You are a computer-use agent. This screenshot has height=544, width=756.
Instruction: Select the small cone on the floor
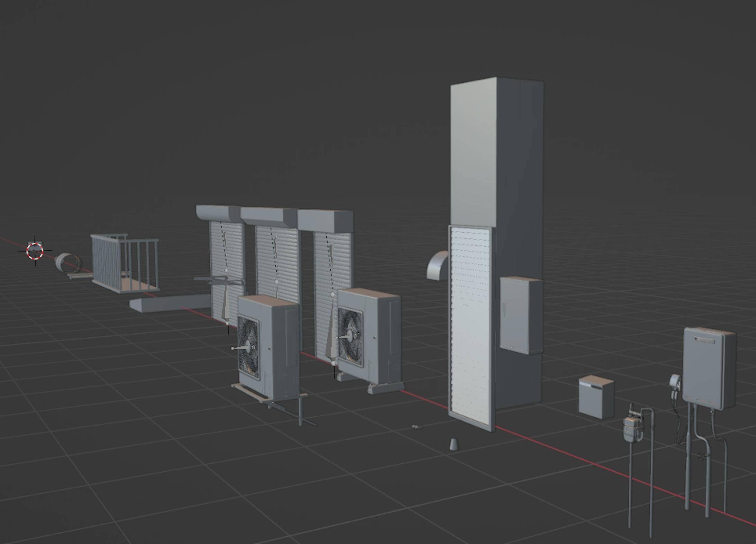(454, 444)
